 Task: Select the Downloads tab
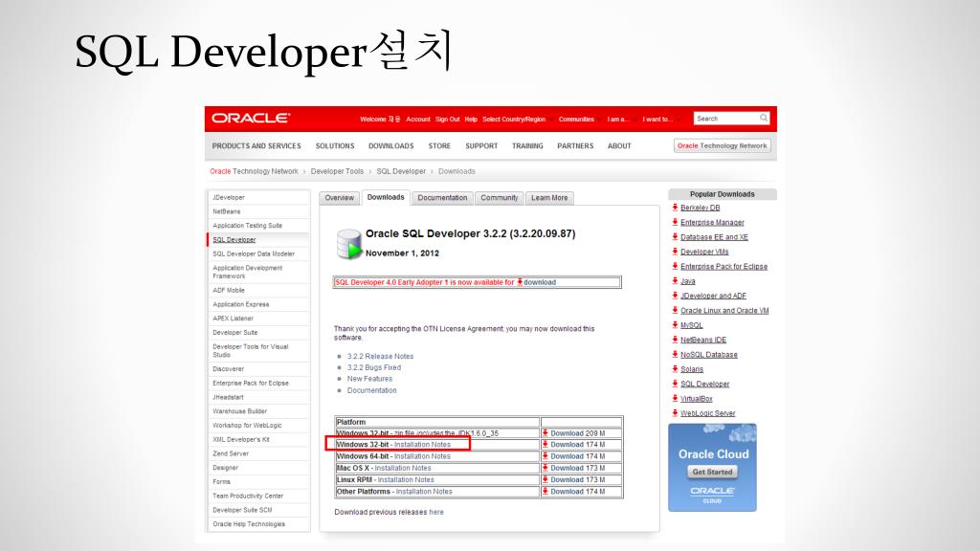[386, 197]
